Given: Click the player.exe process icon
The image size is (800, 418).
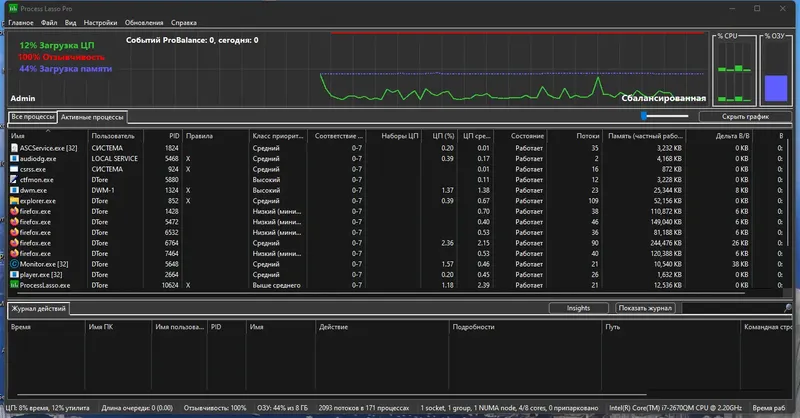Looking at the screenshot, I should click(x=14, y=275).
